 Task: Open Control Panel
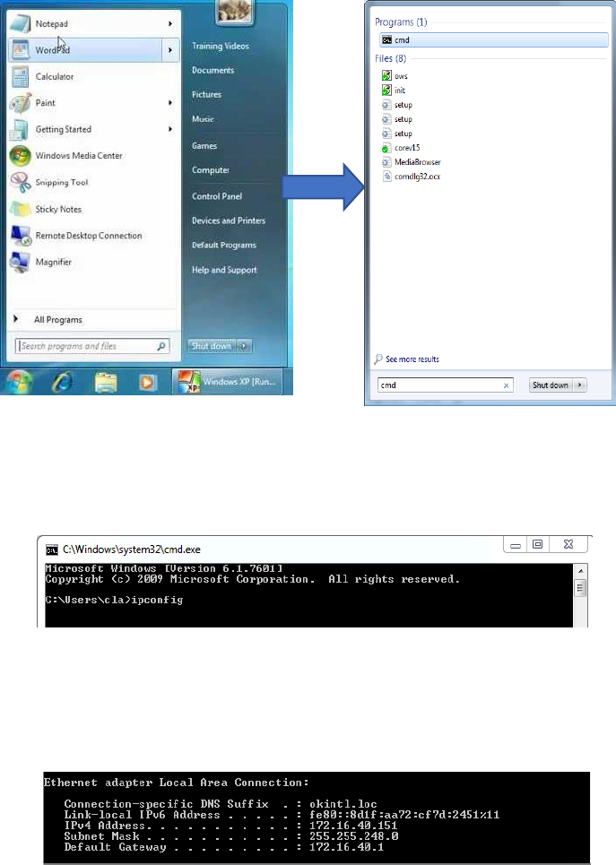pyautogui.click(x=217, y=195)
